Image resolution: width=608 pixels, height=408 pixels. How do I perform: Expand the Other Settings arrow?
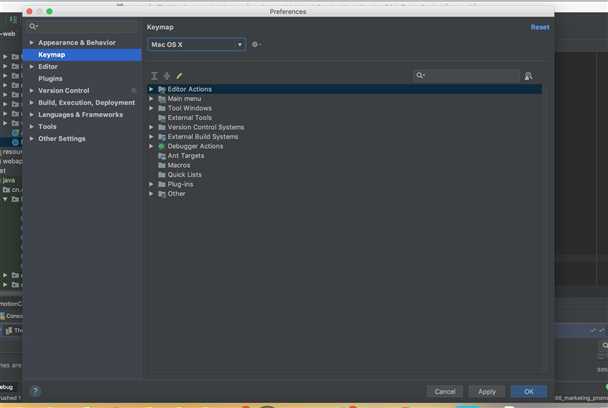point(31,139)
